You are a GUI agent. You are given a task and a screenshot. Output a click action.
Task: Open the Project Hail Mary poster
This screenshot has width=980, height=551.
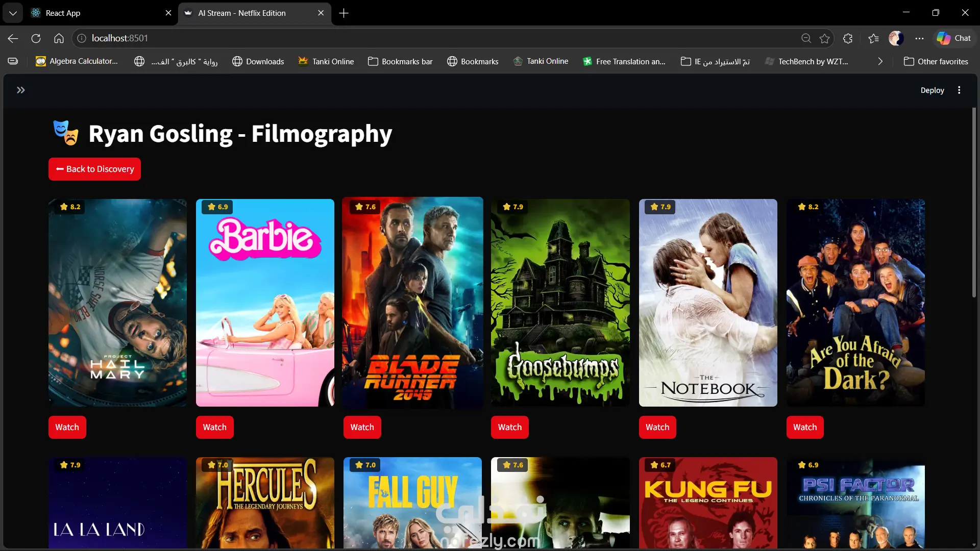tap(117, 303)
